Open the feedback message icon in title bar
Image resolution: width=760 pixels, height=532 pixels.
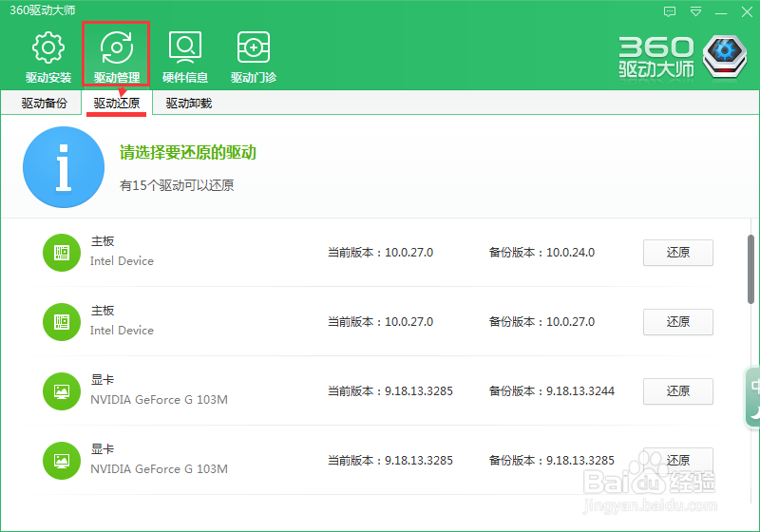click(670, 11)
